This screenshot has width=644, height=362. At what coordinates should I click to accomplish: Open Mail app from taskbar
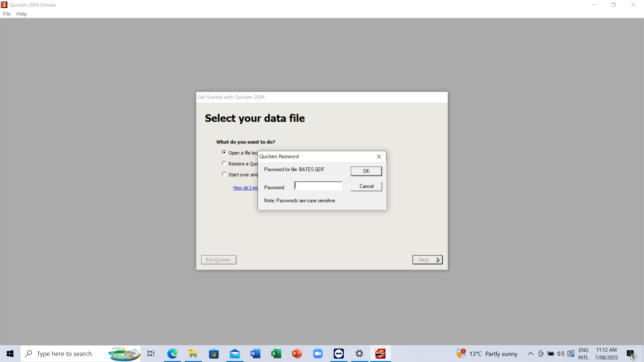point(235,354)
